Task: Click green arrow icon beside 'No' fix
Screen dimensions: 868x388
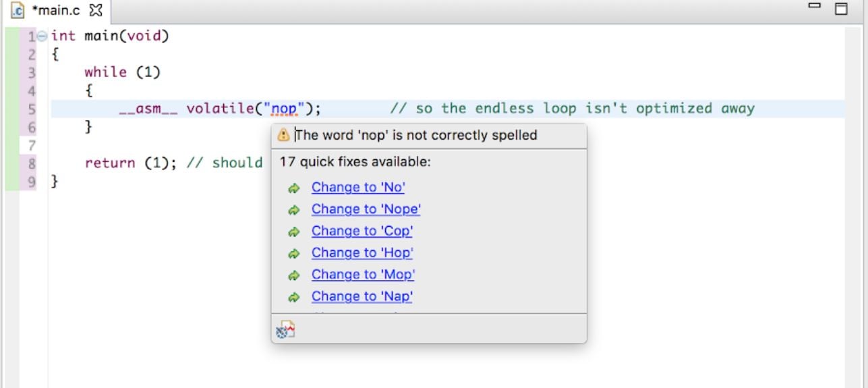Action: click(293, 188)
